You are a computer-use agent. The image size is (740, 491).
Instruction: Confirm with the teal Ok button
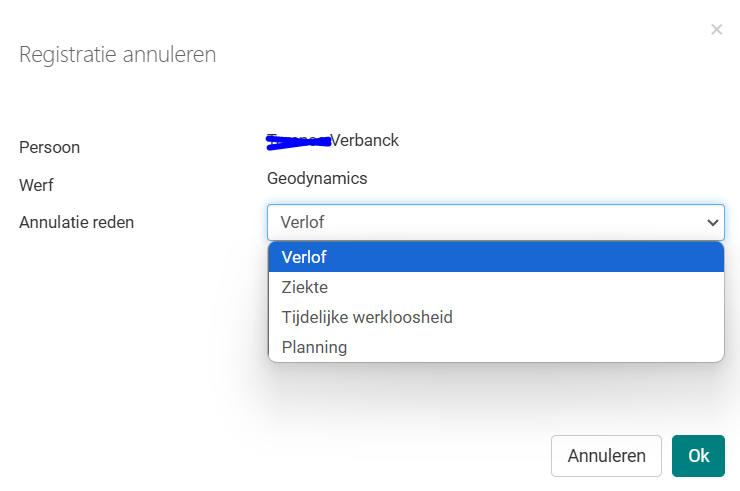(698, 456)
